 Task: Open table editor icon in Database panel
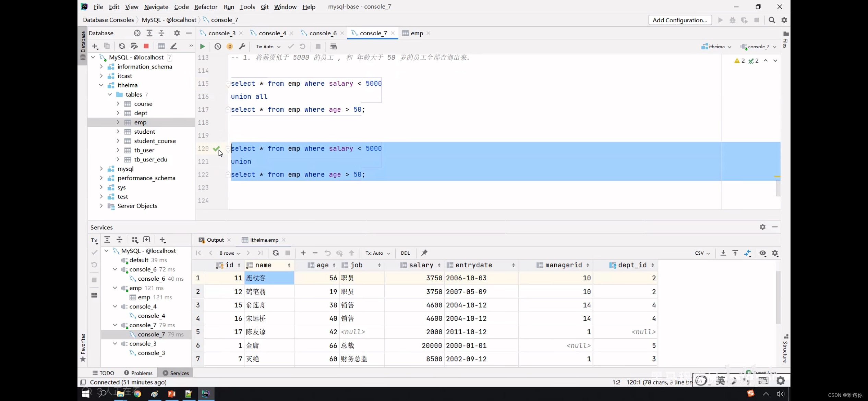point(161,46)
